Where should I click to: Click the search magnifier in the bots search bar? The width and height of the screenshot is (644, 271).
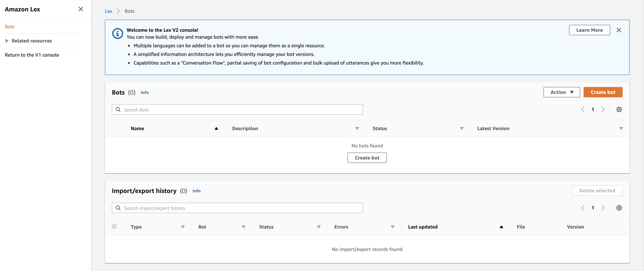click(x=118, y=109)
